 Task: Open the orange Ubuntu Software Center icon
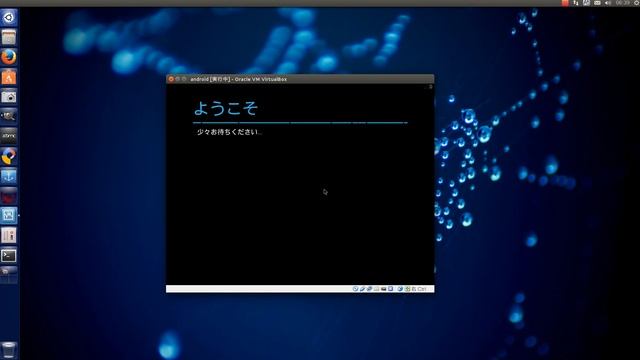[x=9, y=77]
